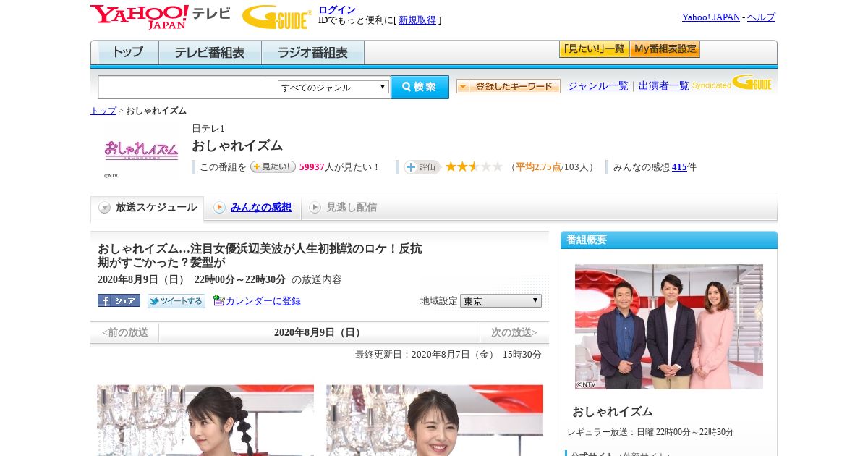This screenshot has width=868, height=456.
Task: Click the G-GUIDE logo in header
Action: (277, 17)
